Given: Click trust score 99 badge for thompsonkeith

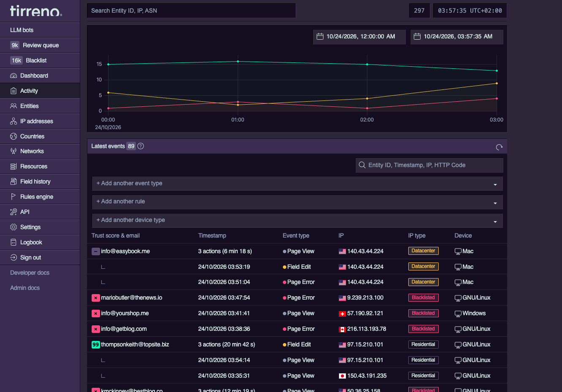Looking at the screenshot, I should tap(95, 345).
